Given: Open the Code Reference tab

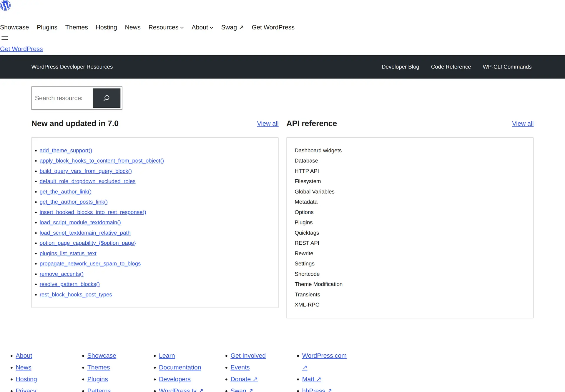Looking at the screenshot, I should (451, 67).
